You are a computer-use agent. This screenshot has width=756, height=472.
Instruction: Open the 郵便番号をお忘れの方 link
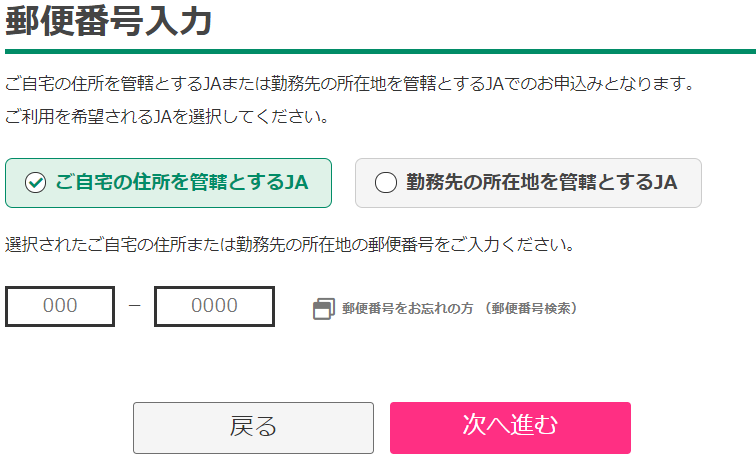pyautogui.click(x=409, y=309)
